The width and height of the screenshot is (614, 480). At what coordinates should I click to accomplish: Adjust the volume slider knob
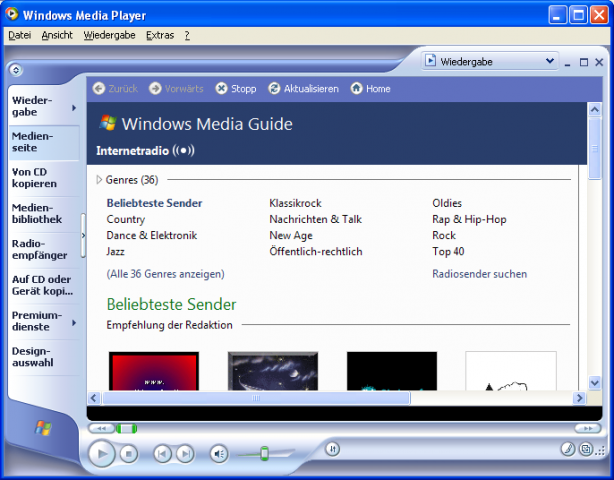coord(265,453)
